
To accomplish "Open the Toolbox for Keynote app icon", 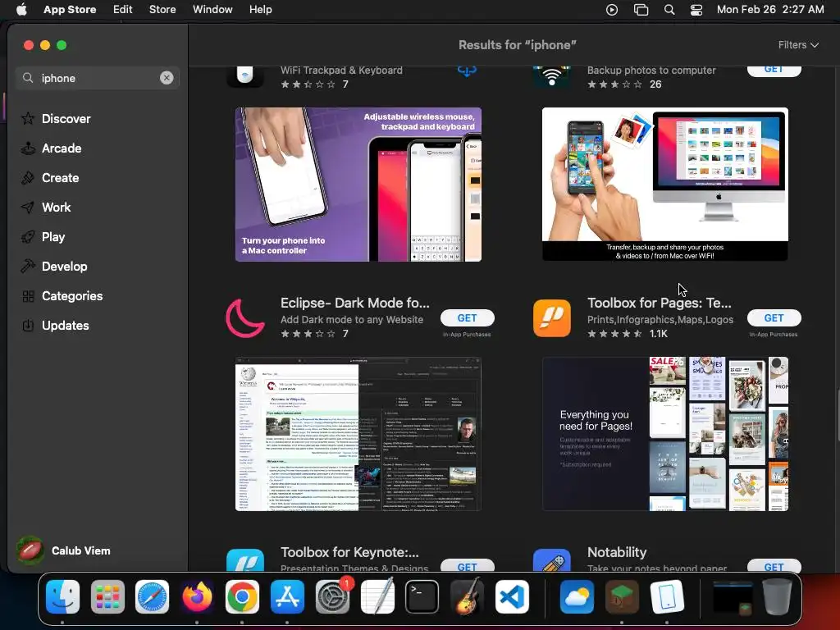I will coord(245,560).
